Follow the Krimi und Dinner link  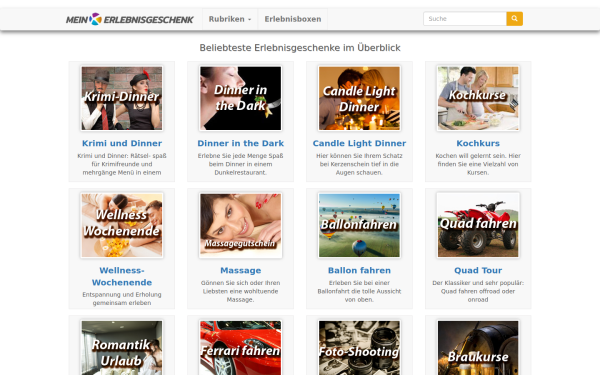(x=122, y=143)
